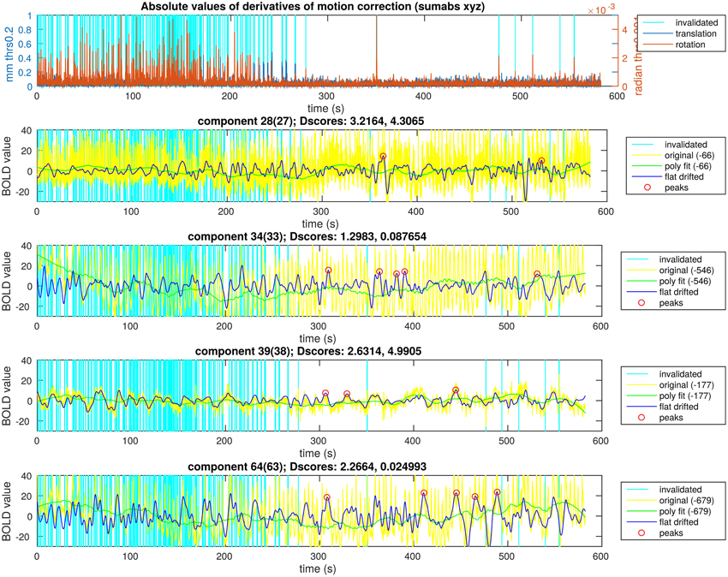Click the 'component 28(27); Dscores: 3.2164, 4.3065' title
The height and width of the screenshot is (577, 728).
pos(311,122)
